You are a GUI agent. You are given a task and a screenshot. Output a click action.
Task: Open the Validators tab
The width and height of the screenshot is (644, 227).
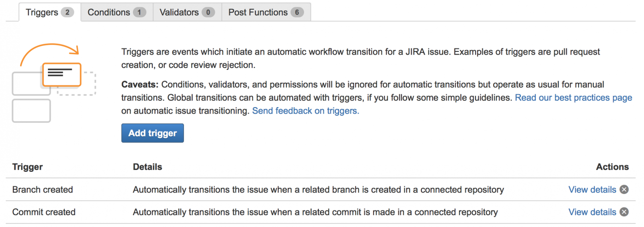[179, 12]
